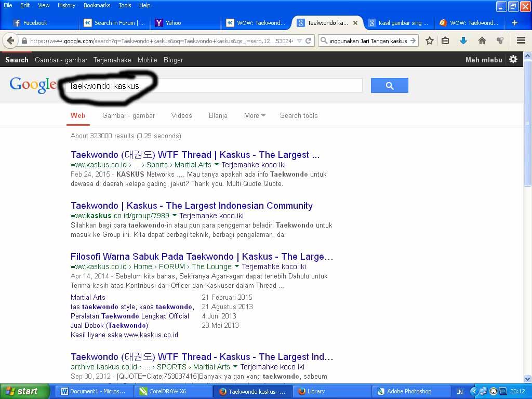This screenshot has width=532, height=399.
Task: Click the secure padlock icon in address bar
Action: 24,41
